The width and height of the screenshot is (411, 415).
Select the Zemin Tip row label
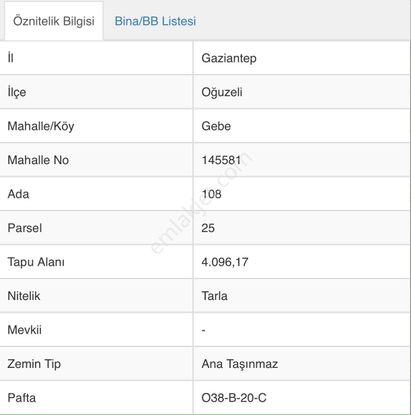click(34, 364)
